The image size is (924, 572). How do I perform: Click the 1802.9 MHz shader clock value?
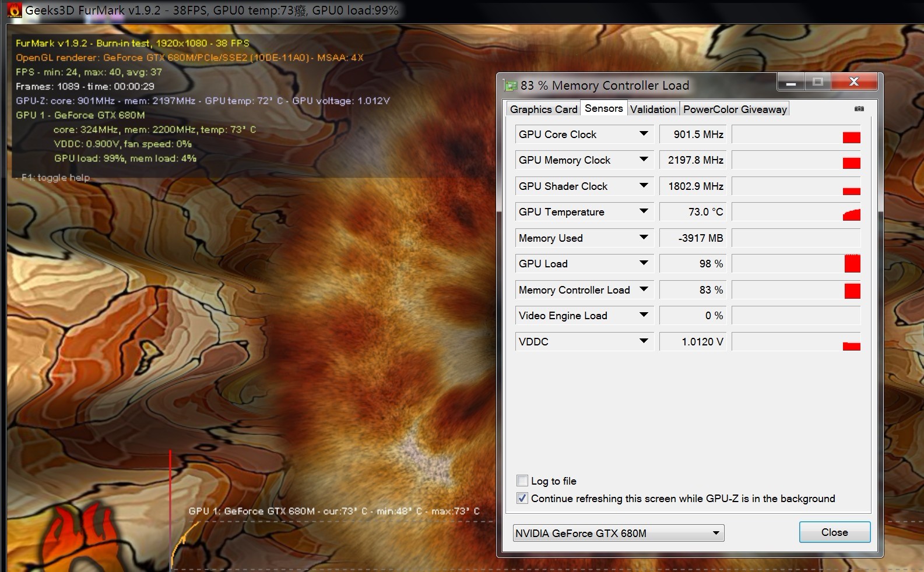click(693, 186)
